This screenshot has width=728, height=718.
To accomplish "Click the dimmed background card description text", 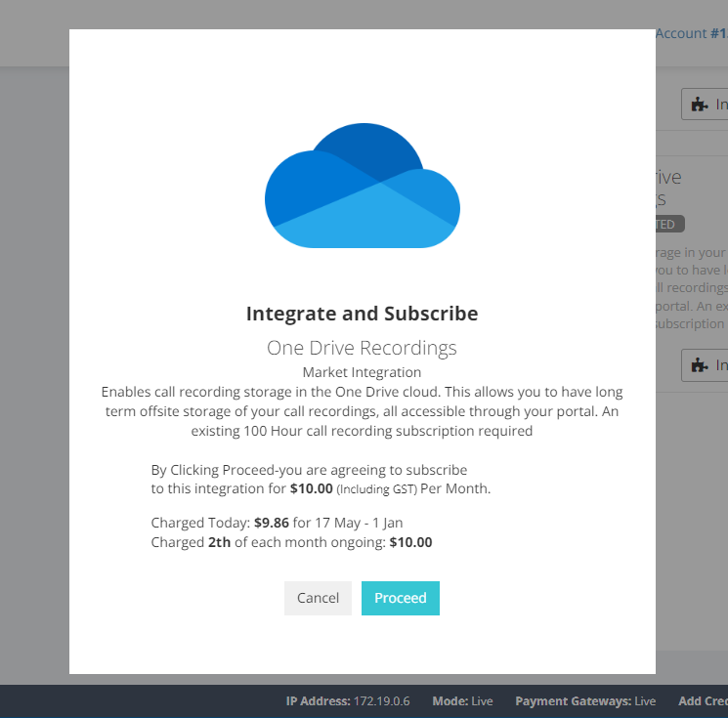I will point(690,288).
